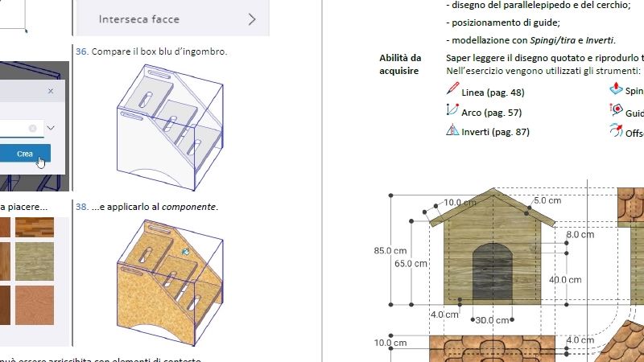Click 'modellazione con Spingi/tira e Inverti' line

(x=531, y=40)
